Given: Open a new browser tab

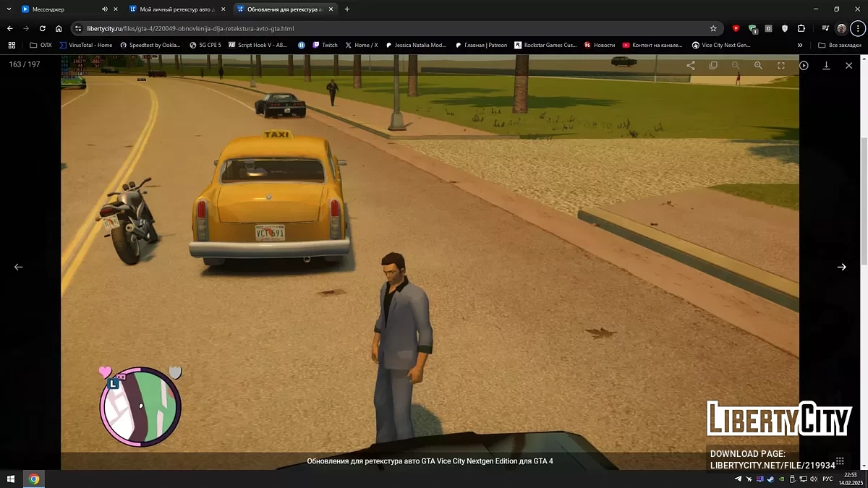Looking at the screenshot, I should coord(347,9).
